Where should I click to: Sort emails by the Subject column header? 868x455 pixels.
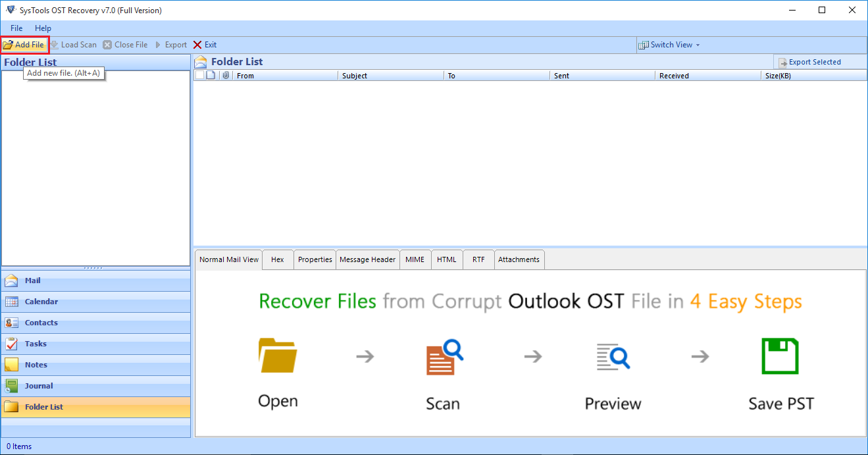[391, 76]
